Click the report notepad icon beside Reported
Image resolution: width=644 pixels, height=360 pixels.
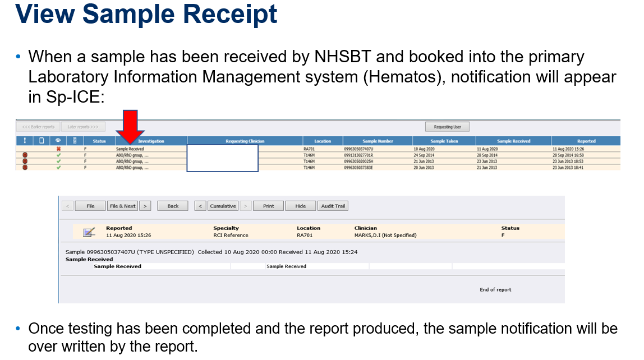tap(89, 232)
